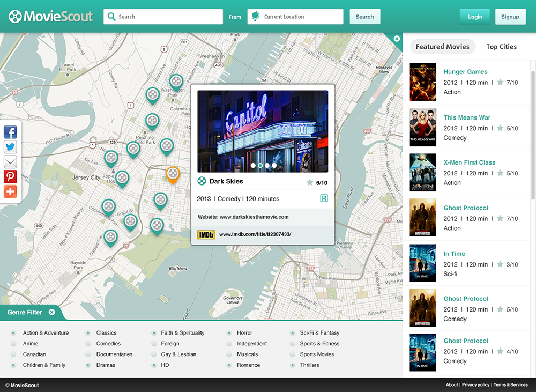Image resolution: width=536 pixels, height=392 pixels.
Task: Open the Hunger Games movie link
Action: (x=465, y=72)
